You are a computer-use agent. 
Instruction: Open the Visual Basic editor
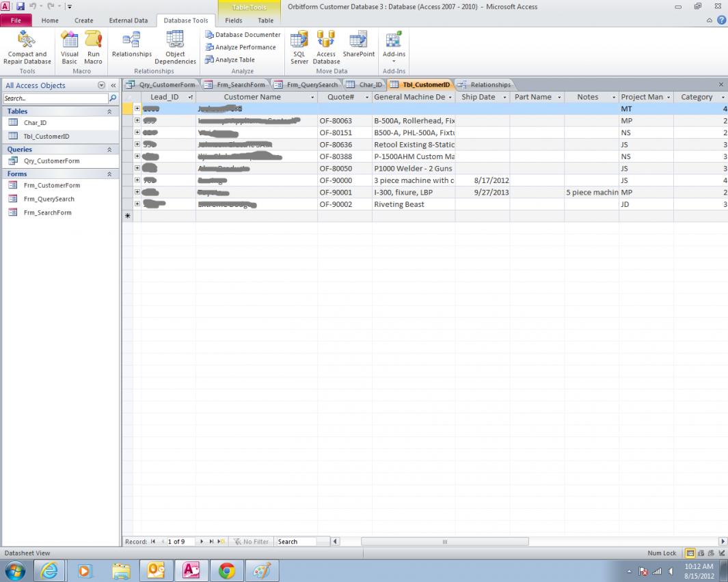pyautogui.click(x=69, y=47)
